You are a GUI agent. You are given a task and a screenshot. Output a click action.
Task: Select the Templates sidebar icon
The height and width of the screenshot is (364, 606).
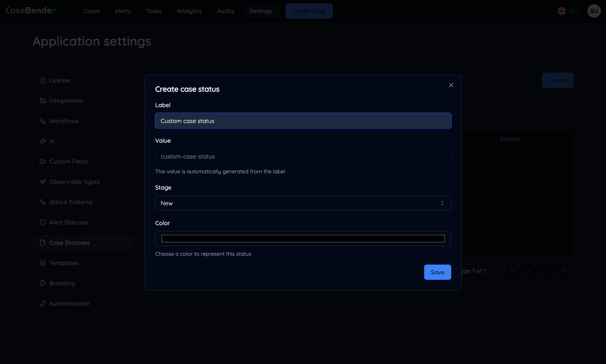point(43,263)
